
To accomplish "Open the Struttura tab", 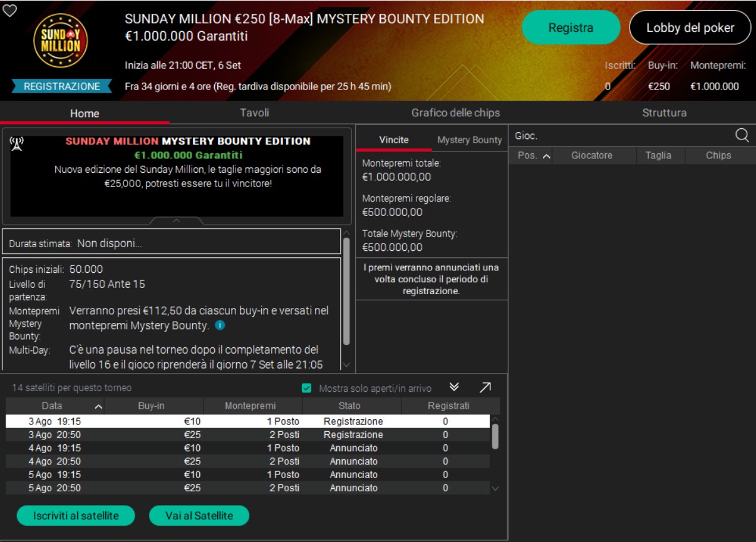I will pyautogui.click(x=664, y=113).
